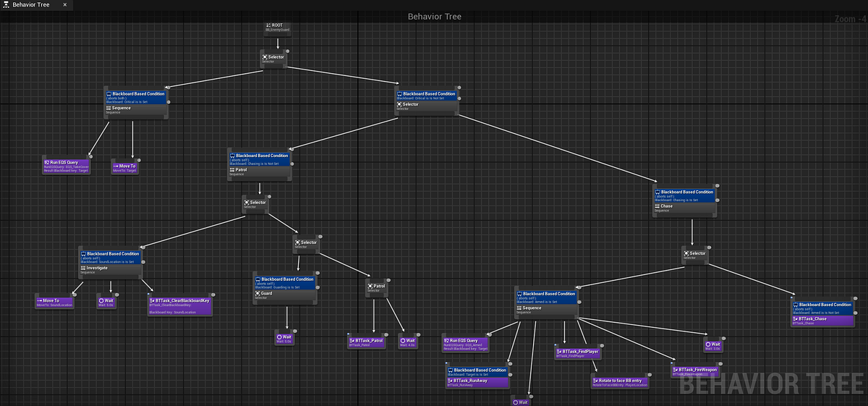Select the ROOT node BB_EnemyGuard
The image size is (868, 406).
[x=278, y=28]
